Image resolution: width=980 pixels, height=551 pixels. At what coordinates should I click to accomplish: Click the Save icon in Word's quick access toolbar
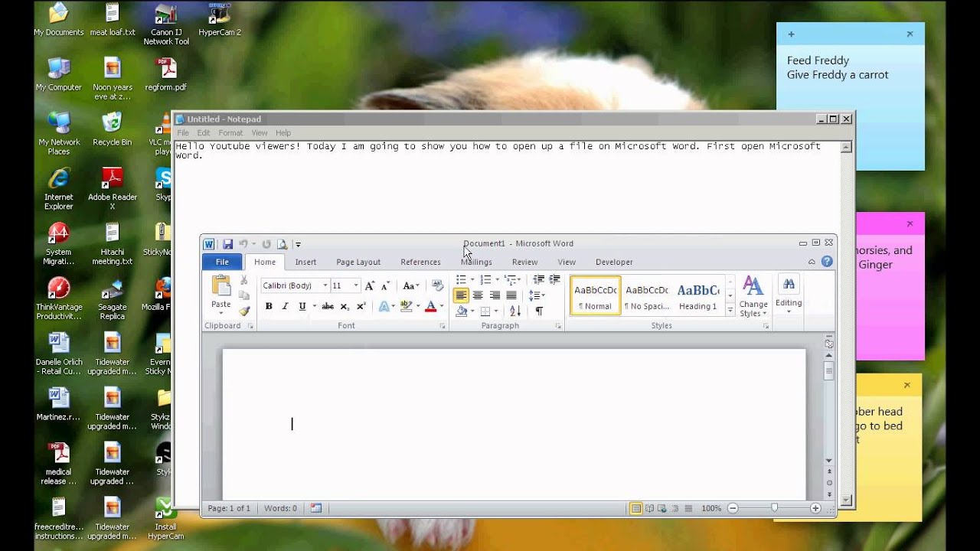(227, 244)
